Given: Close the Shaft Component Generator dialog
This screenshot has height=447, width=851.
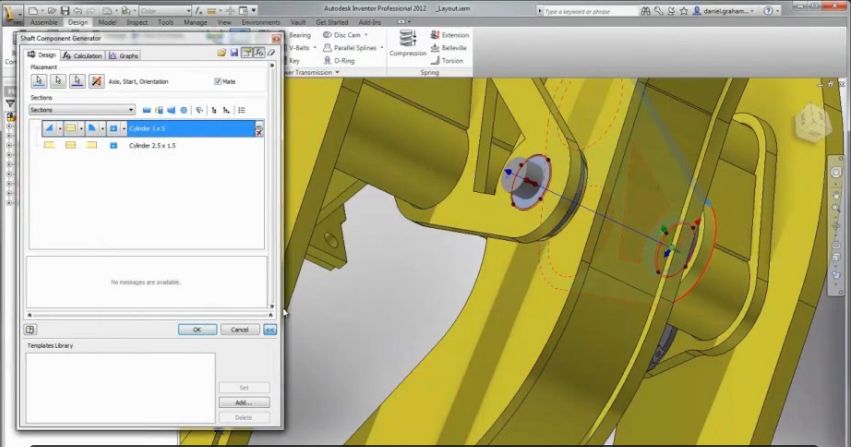Looking at the screenshot, I should [276, 39].
